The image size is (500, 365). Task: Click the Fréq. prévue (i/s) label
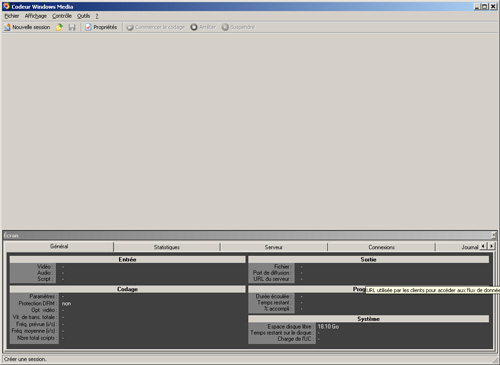click(36, 324)
